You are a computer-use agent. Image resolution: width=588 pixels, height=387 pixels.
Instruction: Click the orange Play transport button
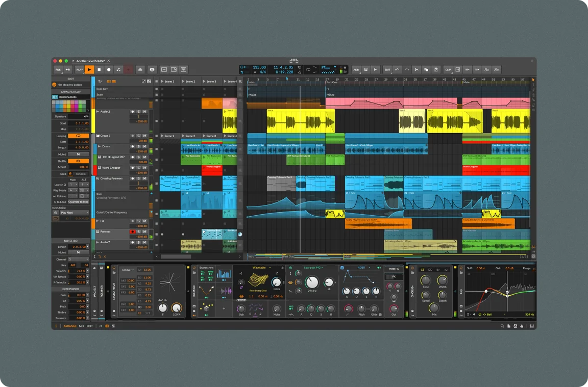[x=89, y=70]
